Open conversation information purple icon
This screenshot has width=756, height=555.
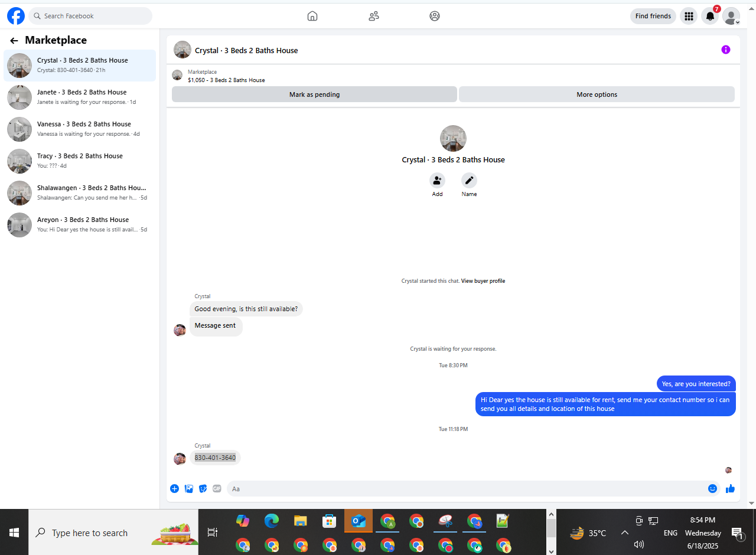coord(726,50)
